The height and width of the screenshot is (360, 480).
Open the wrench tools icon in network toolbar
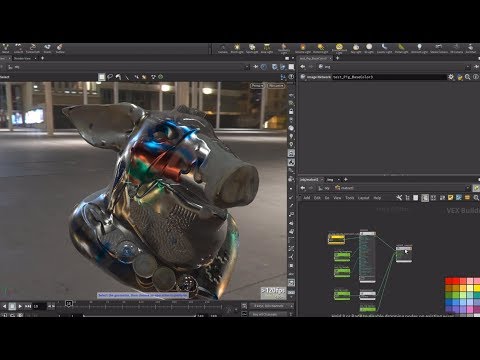point(399,198)
